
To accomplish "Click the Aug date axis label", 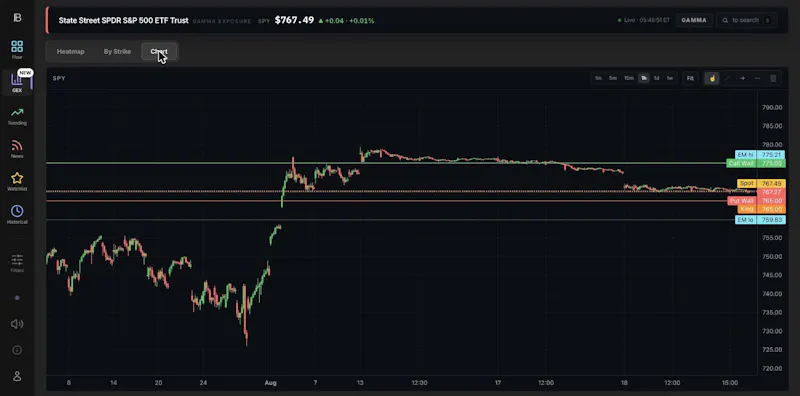I will pyautogui.click(x=271, y=383).
